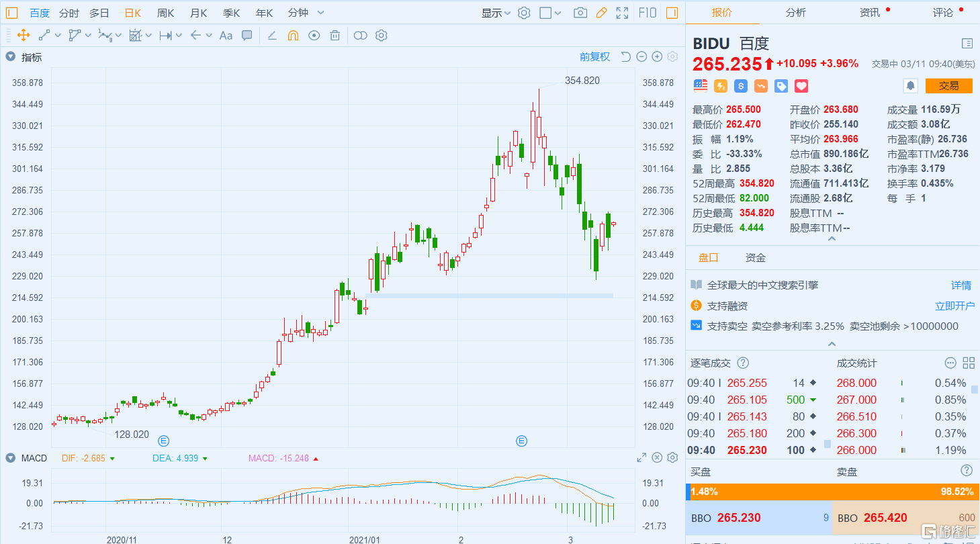Expand polygon tool options arrow
980x544 pixels.
[x=87, y=36]
